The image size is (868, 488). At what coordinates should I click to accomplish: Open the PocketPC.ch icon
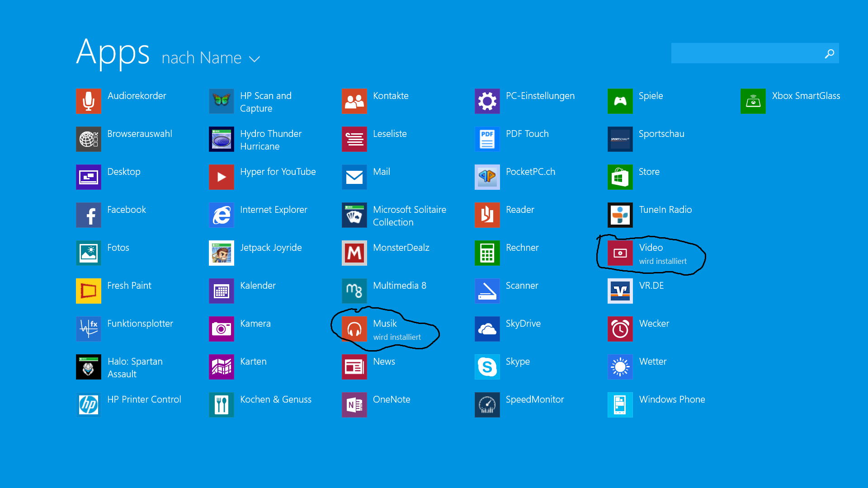tap(487, 177)
